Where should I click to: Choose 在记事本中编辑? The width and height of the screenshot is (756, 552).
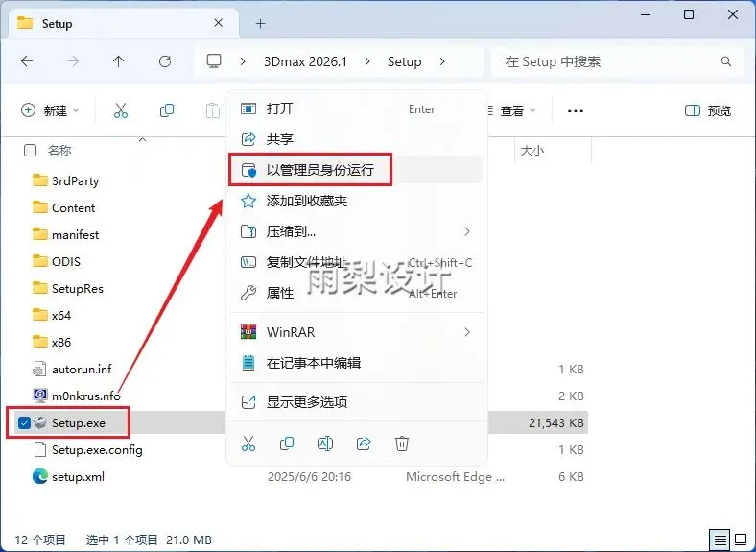pyautogui.click(x=357, y=363)
